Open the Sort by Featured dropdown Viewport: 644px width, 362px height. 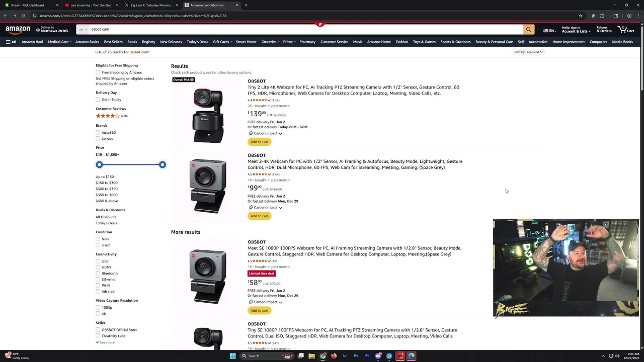(x=528, y=52)
